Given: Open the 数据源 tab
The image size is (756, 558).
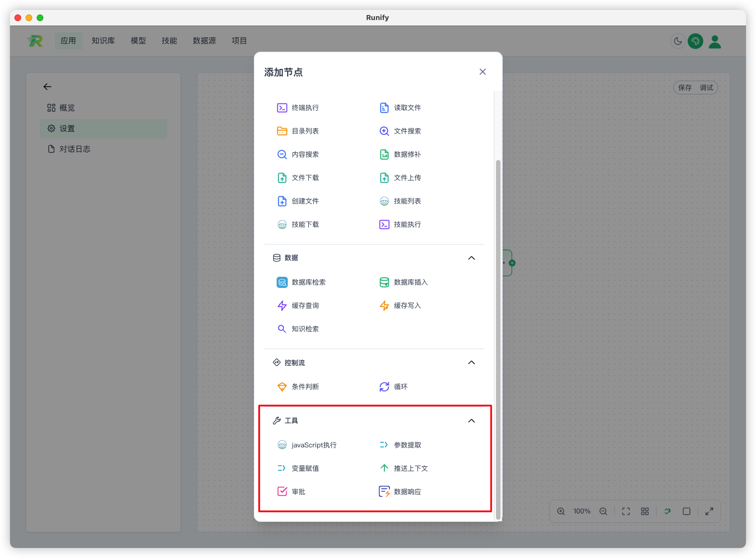Looking at the screenshot, I should point(204,41).
